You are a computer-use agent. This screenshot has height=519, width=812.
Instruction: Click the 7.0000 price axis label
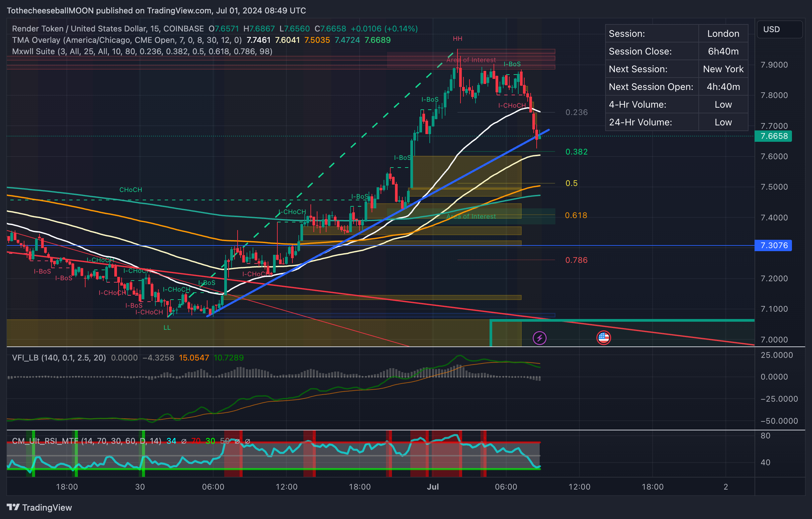click(x=774, y=339)
